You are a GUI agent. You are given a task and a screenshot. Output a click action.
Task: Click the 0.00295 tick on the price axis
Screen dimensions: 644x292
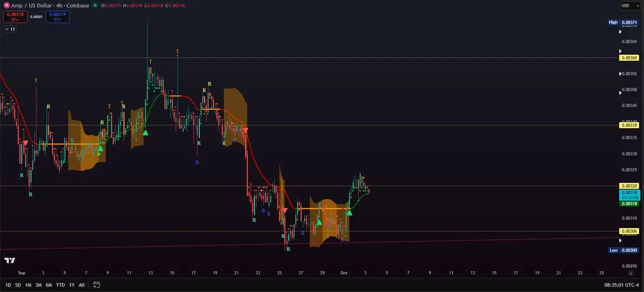629,266
